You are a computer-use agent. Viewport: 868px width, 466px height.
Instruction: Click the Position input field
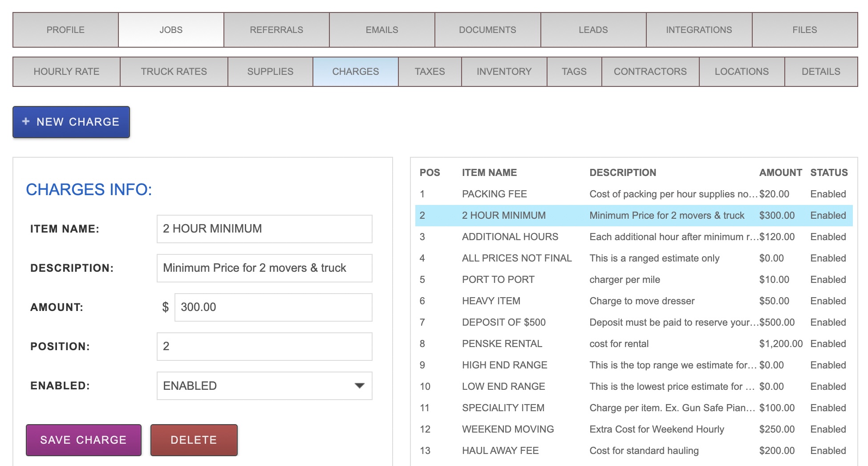264,347
